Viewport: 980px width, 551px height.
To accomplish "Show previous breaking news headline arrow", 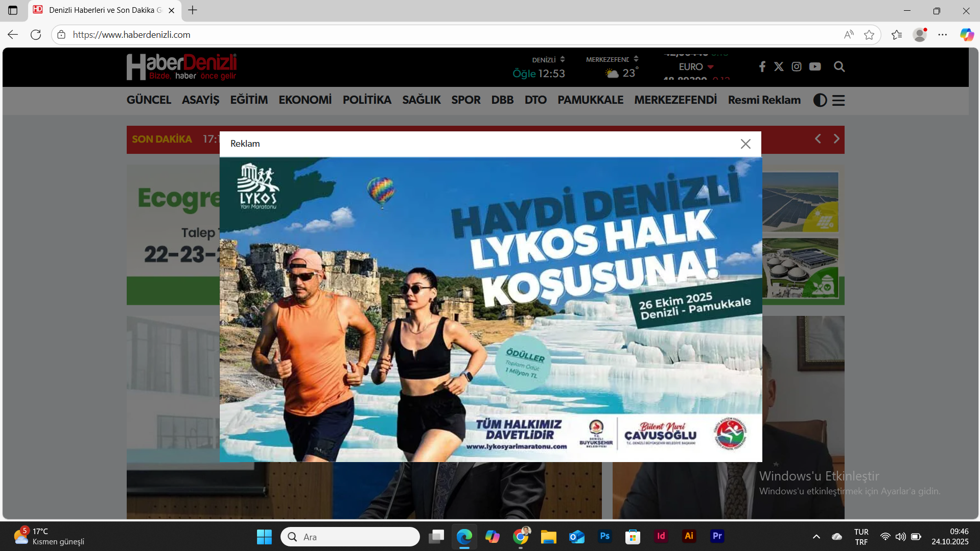I will click(818, 139).
